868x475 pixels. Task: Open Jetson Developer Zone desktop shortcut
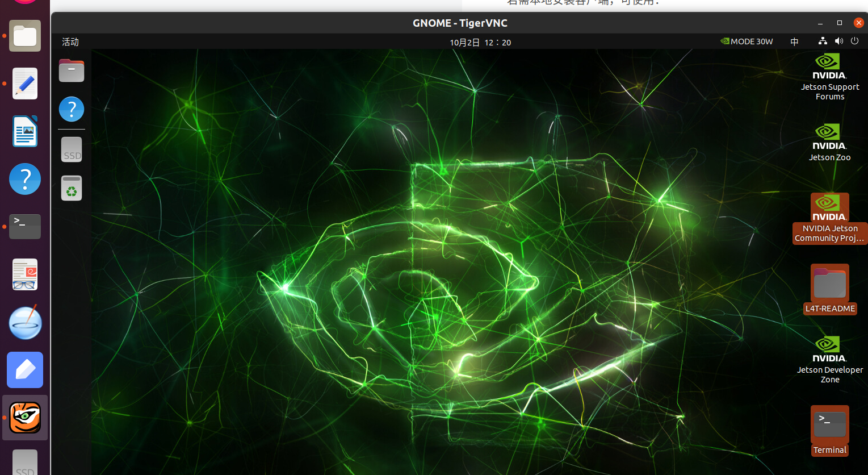[830, 360]
